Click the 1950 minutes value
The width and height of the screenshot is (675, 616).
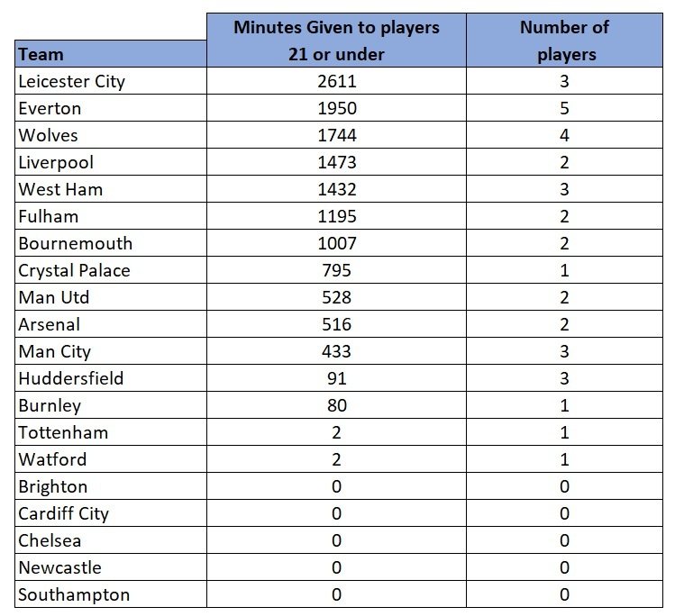[336, 108]
